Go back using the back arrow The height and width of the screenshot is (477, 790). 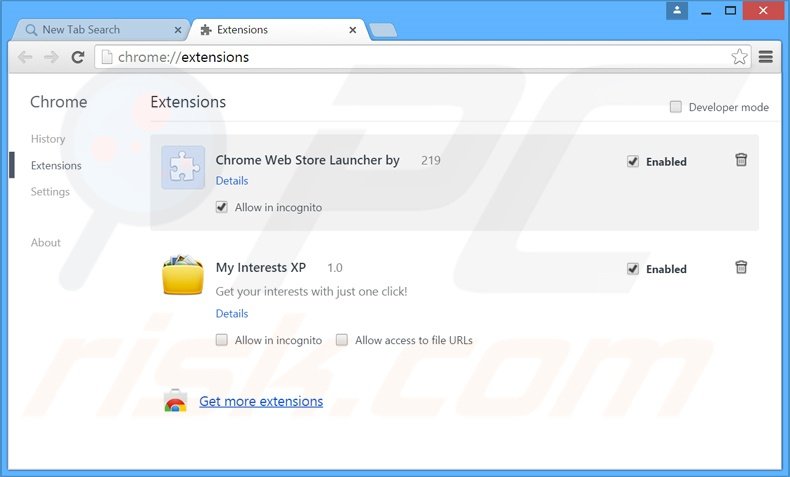(x=25, y=57)
